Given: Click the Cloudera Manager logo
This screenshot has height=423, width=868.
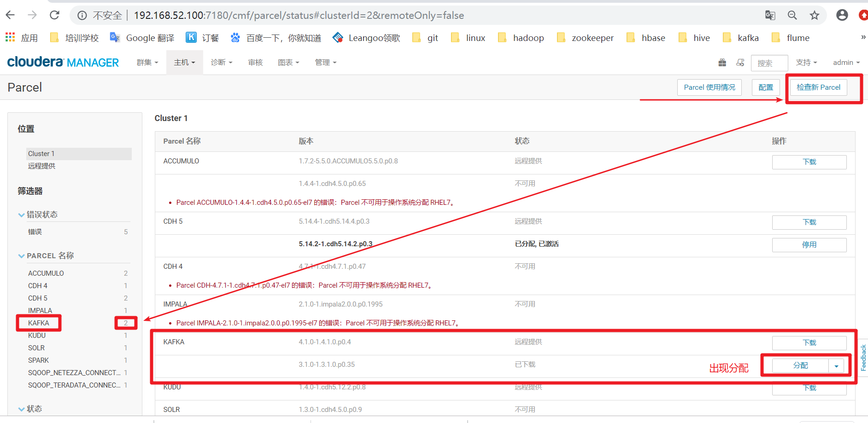Looking at the screenshot, I should (63, 62).
